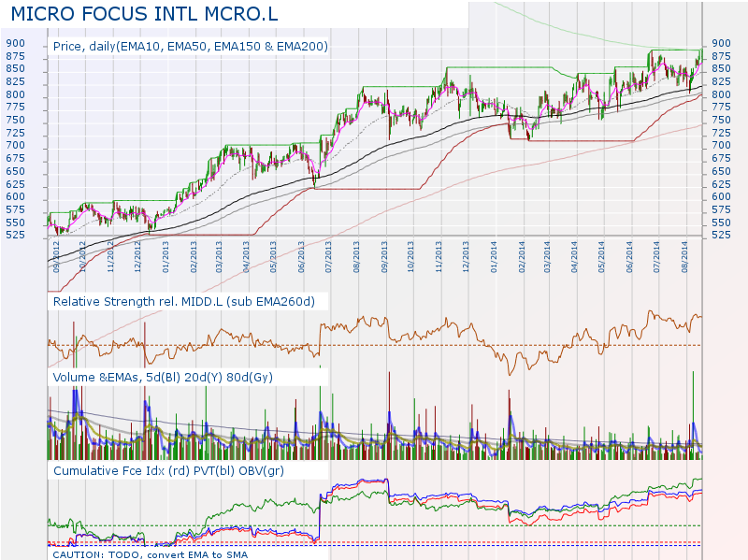Click 800 on the left price axis
The image size is (748, 560).
(15, 94)
